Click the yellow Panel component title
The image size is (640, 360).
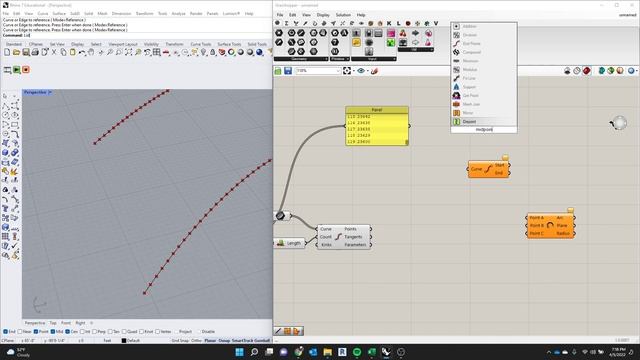tap(377, 110)
